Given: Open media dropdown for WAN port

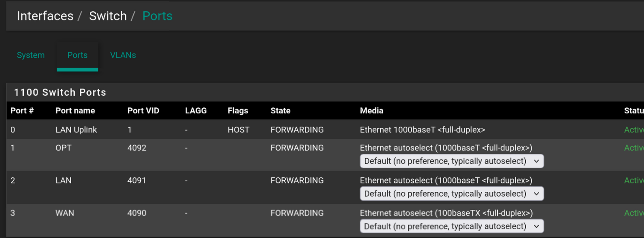Looking at the screenshot, I should coord(452,226).
